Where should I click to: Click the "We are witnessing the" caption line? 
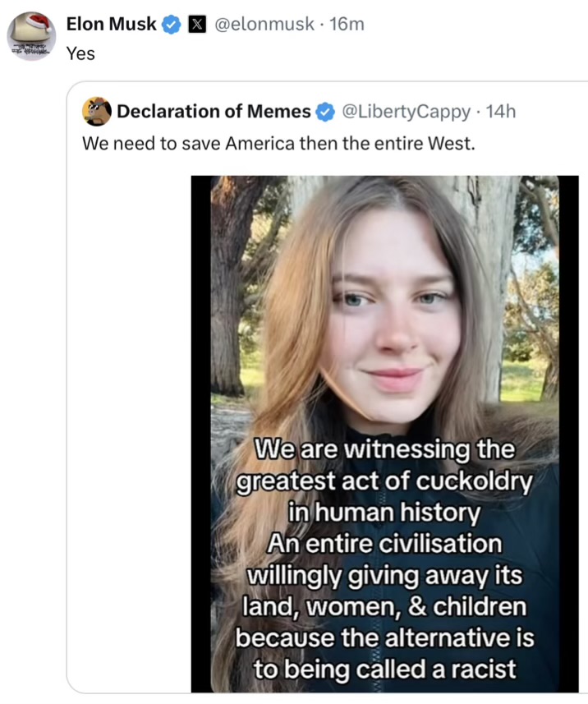point(384,450)
